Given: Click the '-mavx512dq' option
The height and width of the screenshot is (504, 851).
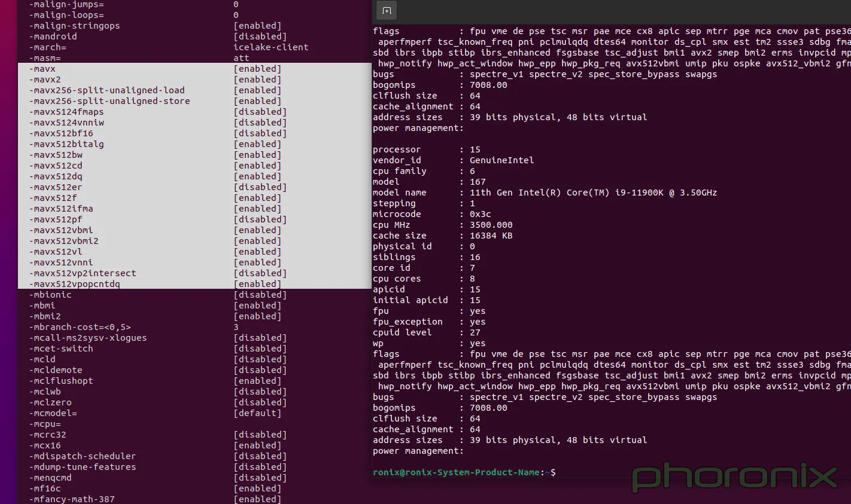Looking at the screenshot, I should pos(56,176).
